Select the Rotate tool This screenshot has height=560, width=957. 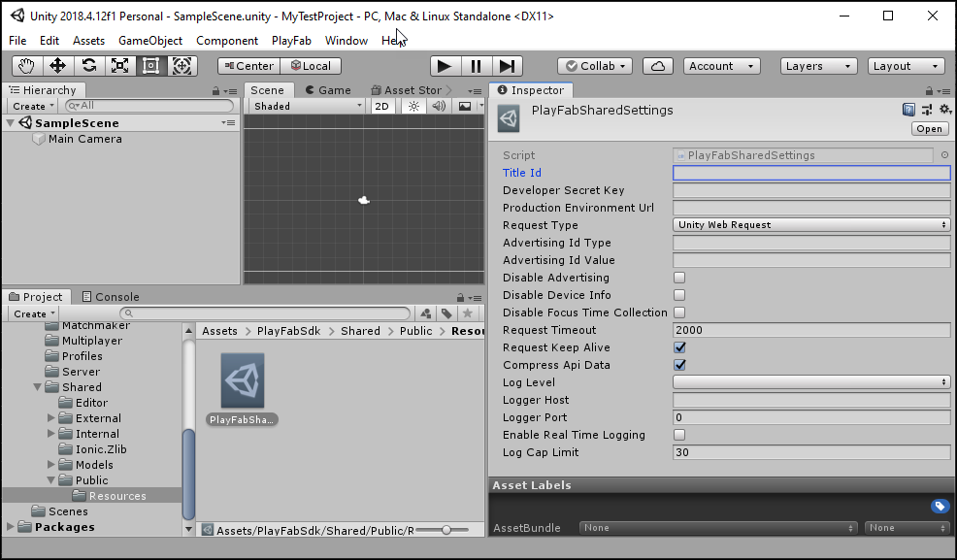[x=89, y=65]
